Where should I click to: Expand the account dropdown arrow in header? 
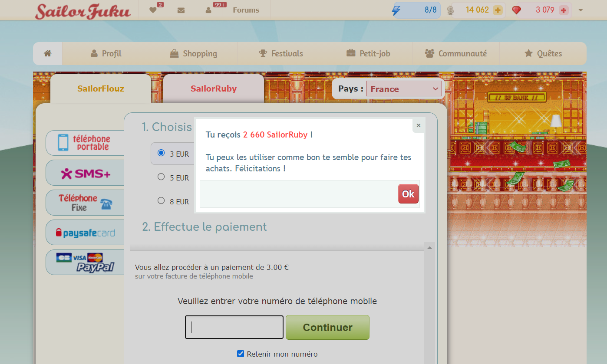[x=581, y=10]
